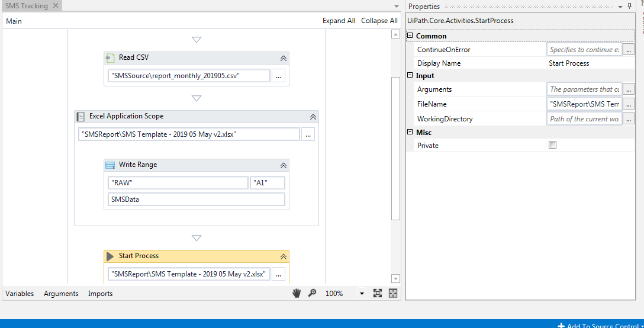Open WorkingDirectory property expression editor
The width and height of the screenshot is (644, 328).
(629, 119)
